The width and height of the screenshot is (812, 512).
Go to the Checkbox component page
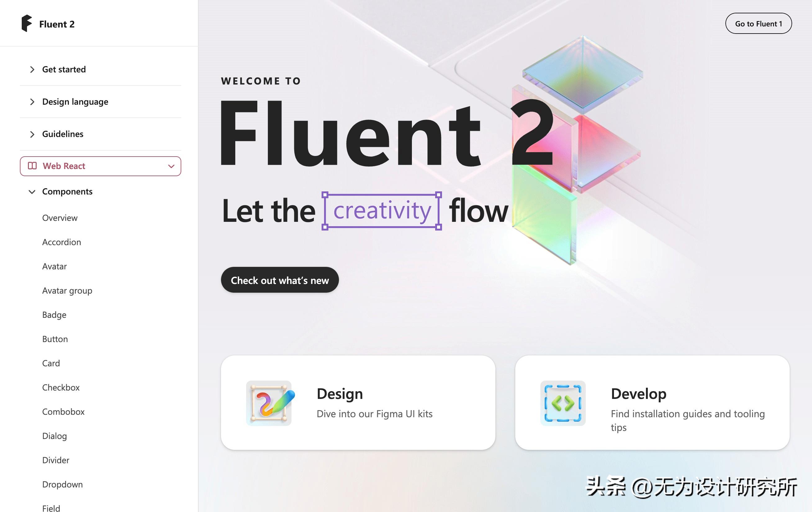(x=61, y=387)
